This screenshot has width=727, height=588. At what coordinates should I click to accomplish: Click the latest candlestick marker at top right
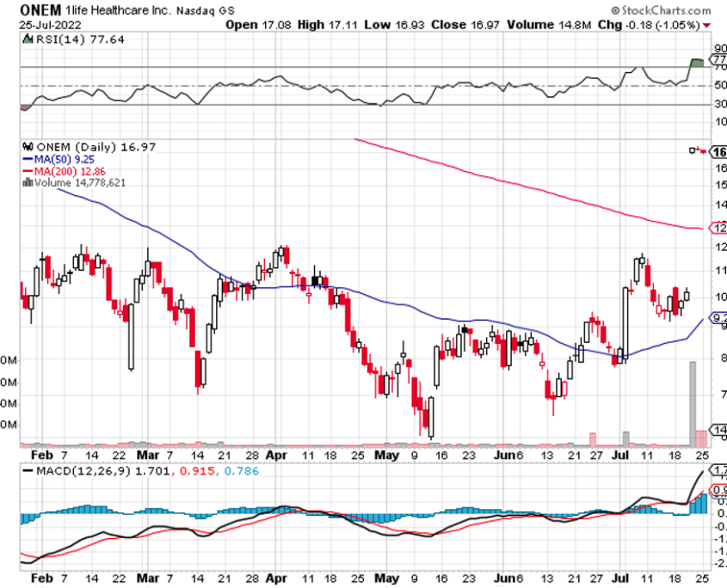point(694,150)
